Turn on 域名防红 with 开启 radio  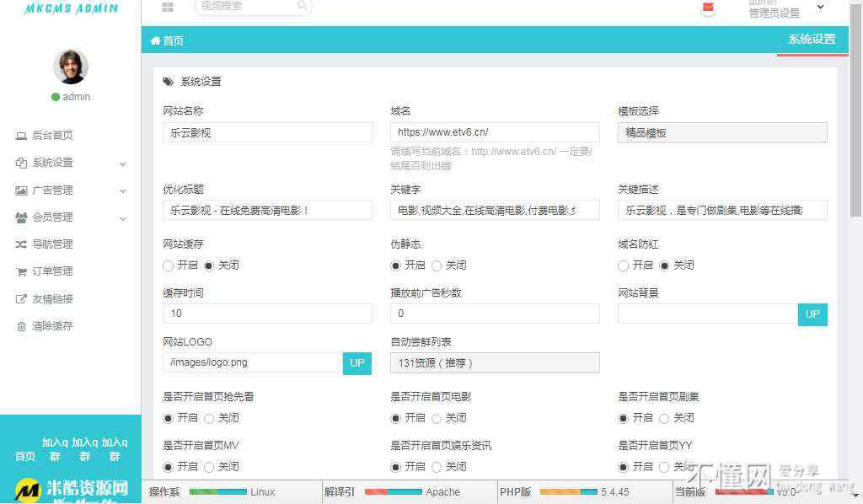coord(624,265)
